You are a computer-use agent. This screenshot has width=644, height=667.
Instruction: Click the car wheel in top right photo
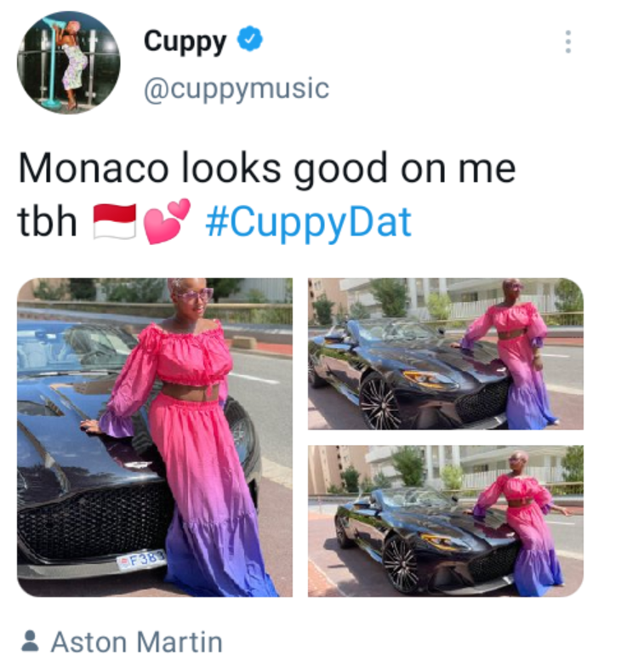(x=379, y=401)
